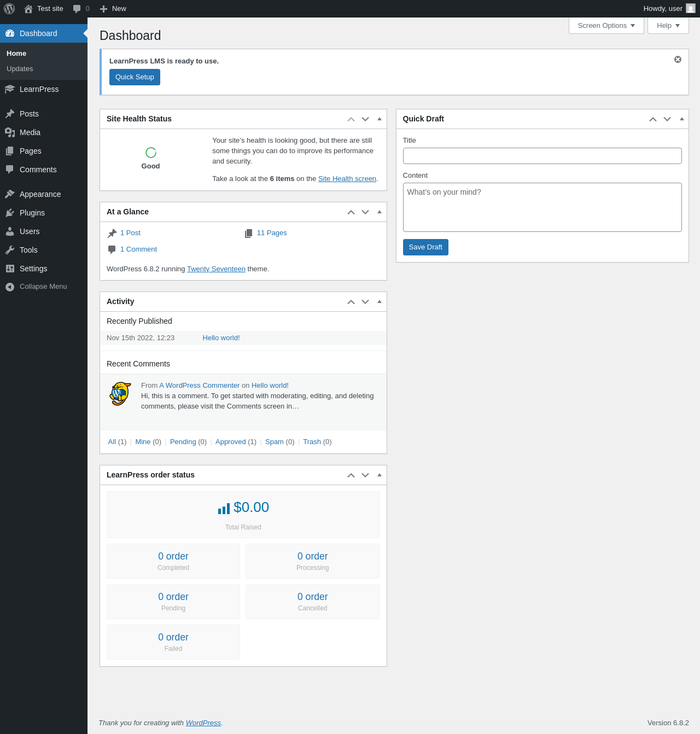This screenshot has height=734, width=700.
Task: Click the Plugins plug icon
Action: click(10, 213)
